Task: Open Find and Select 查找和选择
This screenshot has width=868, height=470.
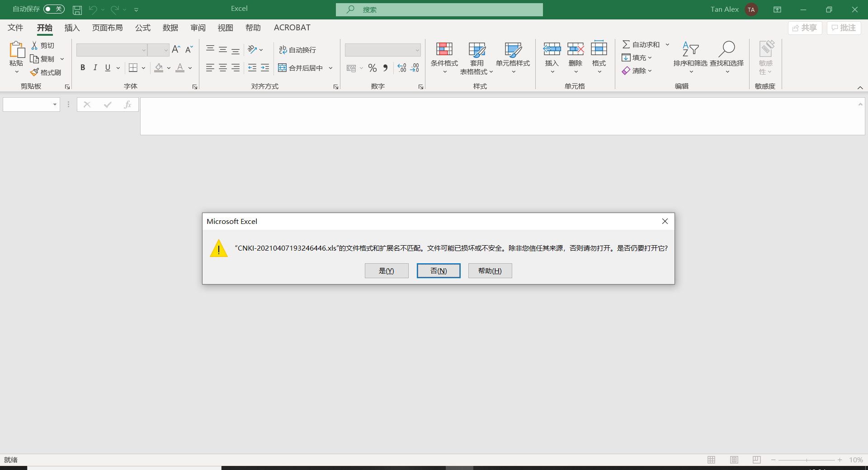Action: pyautogui.click(x=726, y=57)
